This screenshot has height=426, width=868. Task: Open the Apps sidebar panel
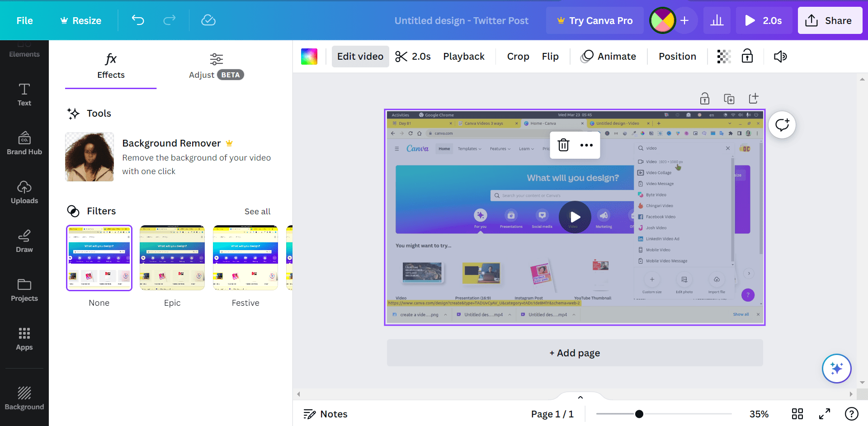click(24, 339)
